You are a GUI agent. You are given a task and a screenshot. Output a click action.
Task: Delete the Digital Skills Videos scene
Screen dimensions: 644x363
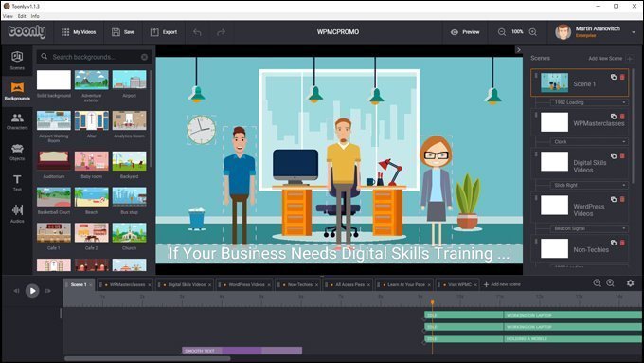click(622, 155)
